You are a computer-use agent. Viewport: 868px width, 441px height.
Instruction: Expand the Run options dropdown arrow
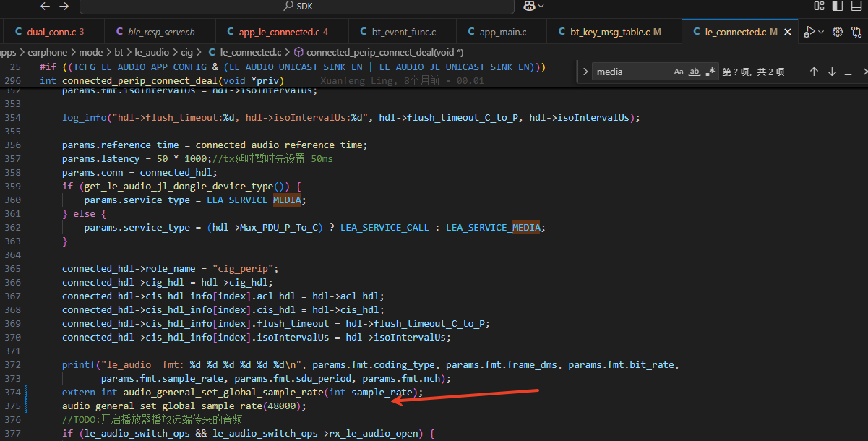tap(822, 32)
